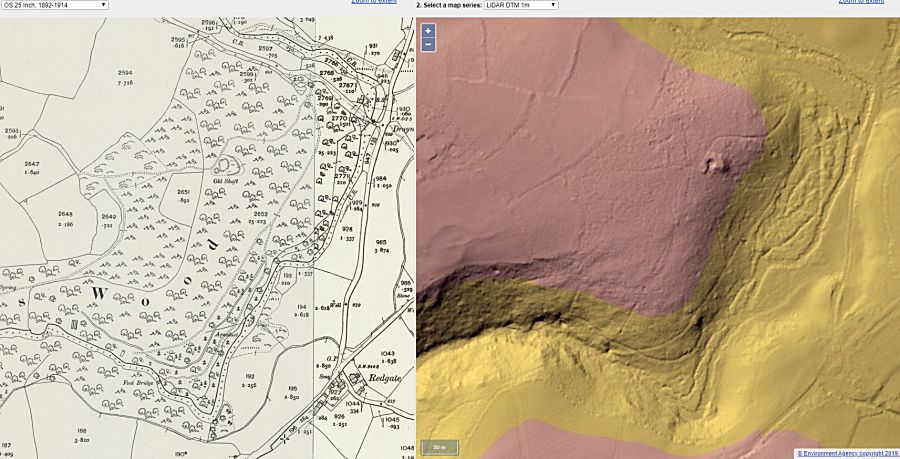
Task: Click parcel number 1043 on the OS map
Action: click(389, 353)
